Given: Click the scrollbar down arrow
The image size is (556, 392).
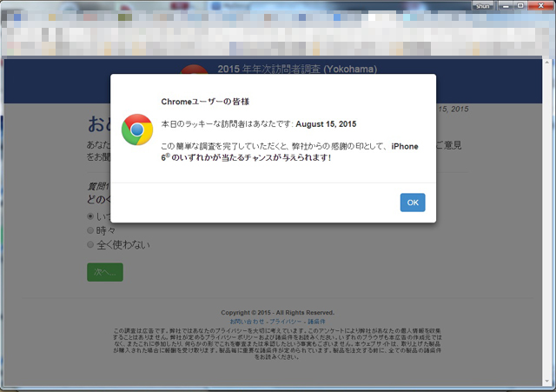Looking at the screenshot, I should coord(546,382).
